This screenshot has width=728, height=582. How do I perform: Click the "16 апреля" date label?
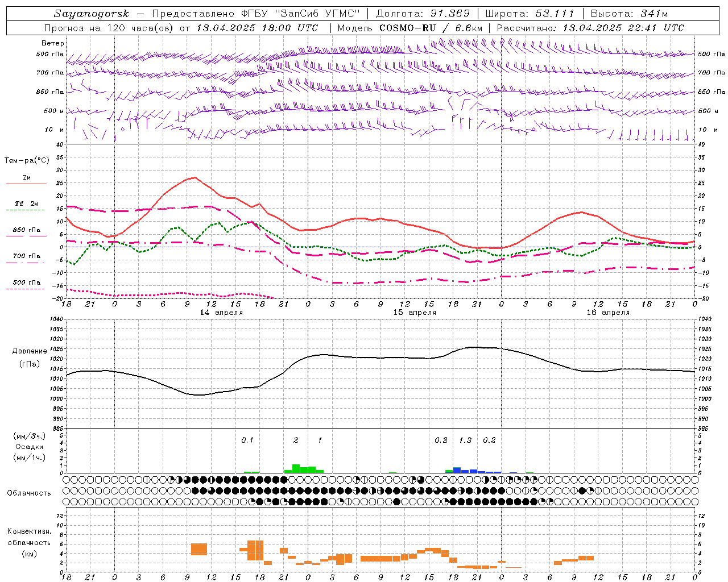[609, 313]
